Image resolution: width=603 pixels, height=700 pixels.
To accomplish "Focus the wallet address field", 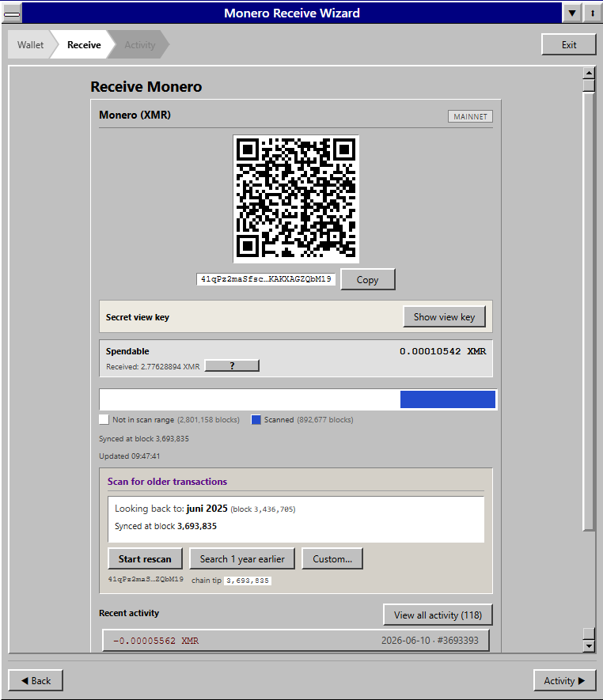I will click(266, 279).
